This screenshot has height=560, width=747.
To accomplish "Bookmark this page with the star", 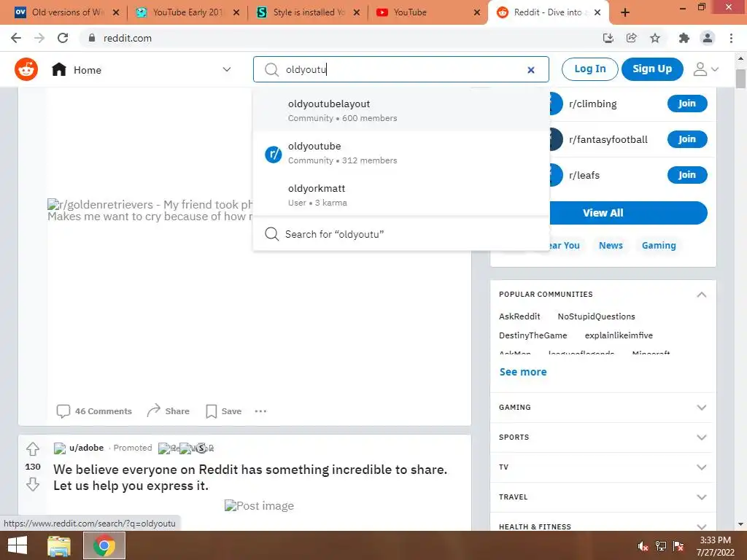I will pos(655,38).
